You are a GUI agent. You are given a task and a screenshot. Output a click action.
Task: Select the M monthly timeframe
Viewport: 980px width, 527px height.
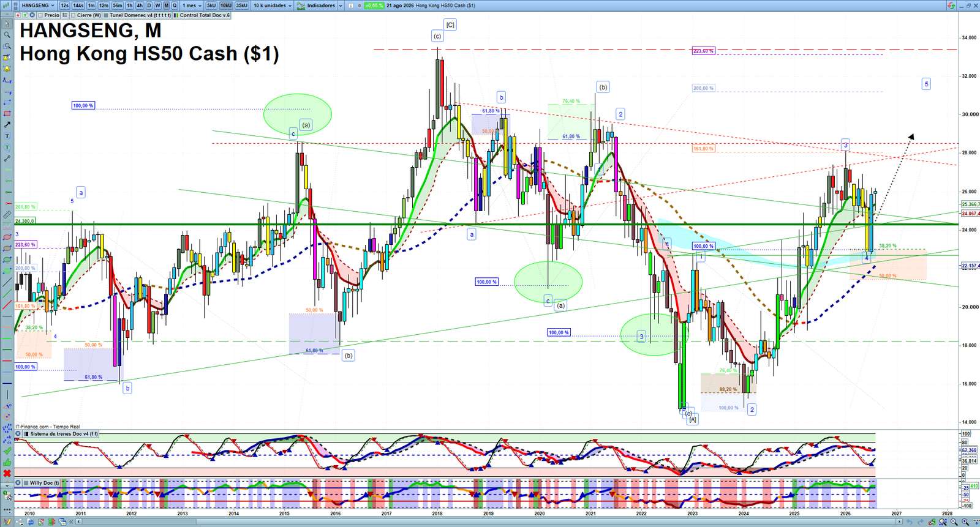[166, 6]
